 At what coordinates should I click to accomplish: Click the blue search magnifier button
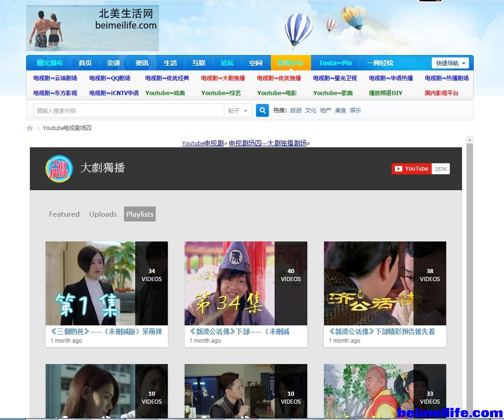tap(262, 110)
